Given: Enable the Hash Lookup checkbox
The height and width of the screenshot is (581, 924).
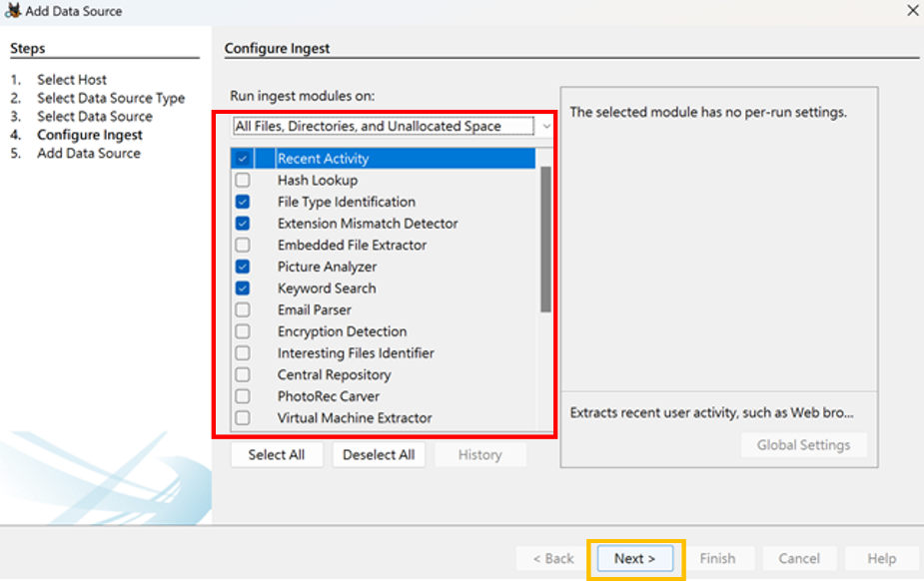Looking at the screenshot, I should (242, 180).
